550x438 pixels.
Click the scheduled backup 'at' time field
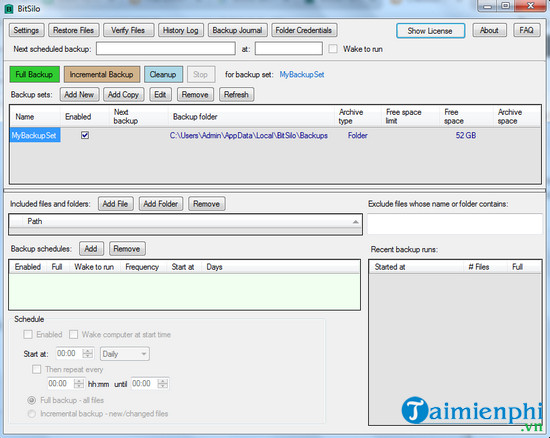288,49
